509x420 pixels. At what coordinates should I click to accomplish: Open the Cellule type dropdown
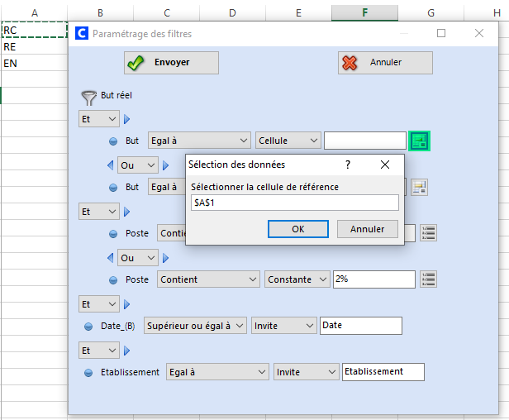click(x=288, y=141)
